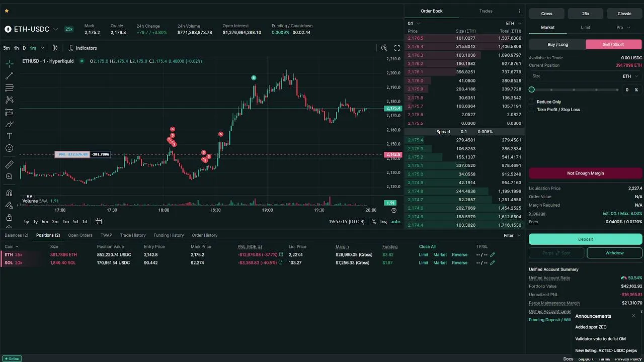Viewport: 644px width, 362px height.
Task: Edit TP/SL for the SOL position
Action: (493, 263)
